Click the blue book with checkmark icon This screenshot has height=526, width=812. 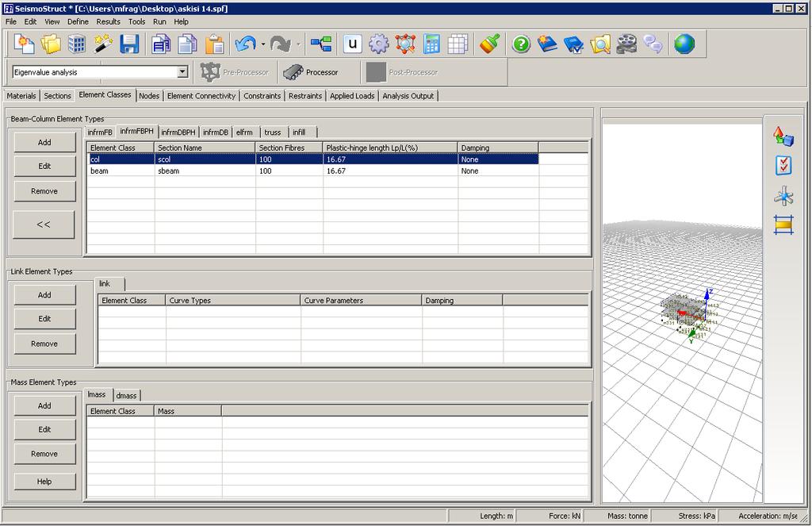[574, 44]
